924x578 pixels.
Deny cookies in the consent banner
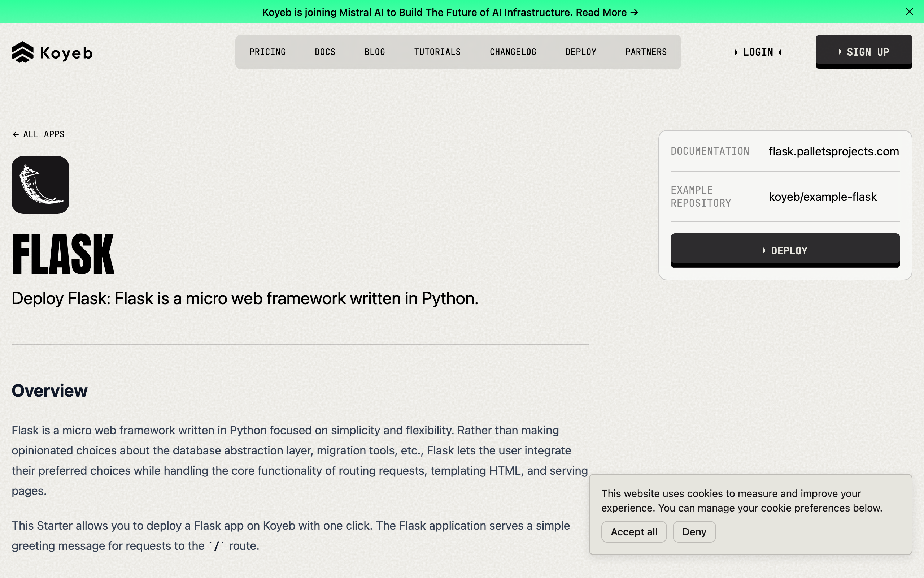point(694,532)
